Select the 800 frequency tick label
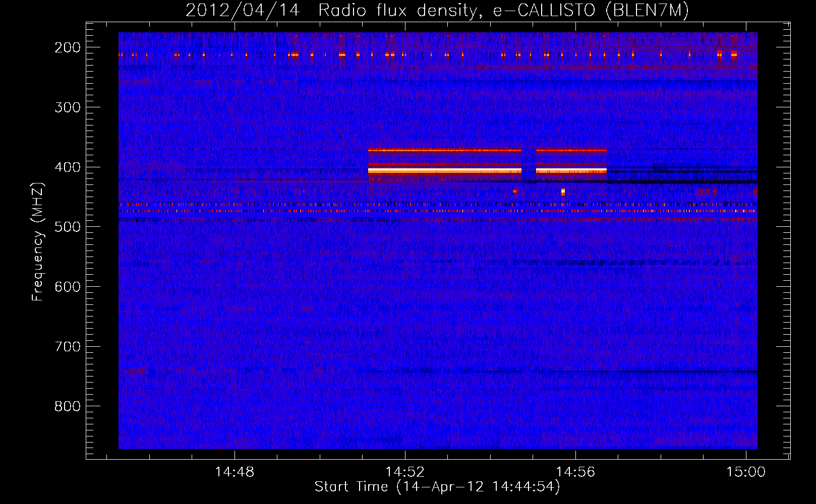Viewport: 816px width, 504px height. pyautogui.click(x=68, y=406)
